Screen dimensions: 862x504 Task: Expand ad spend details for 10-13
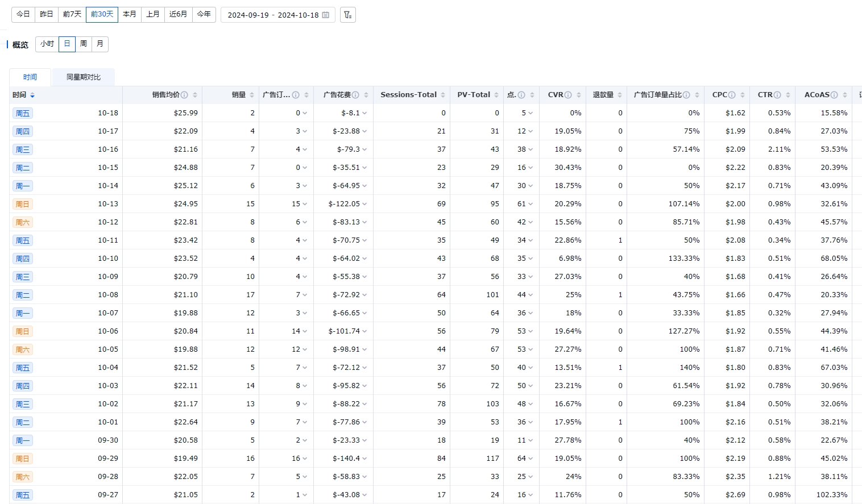click(364, 204)
